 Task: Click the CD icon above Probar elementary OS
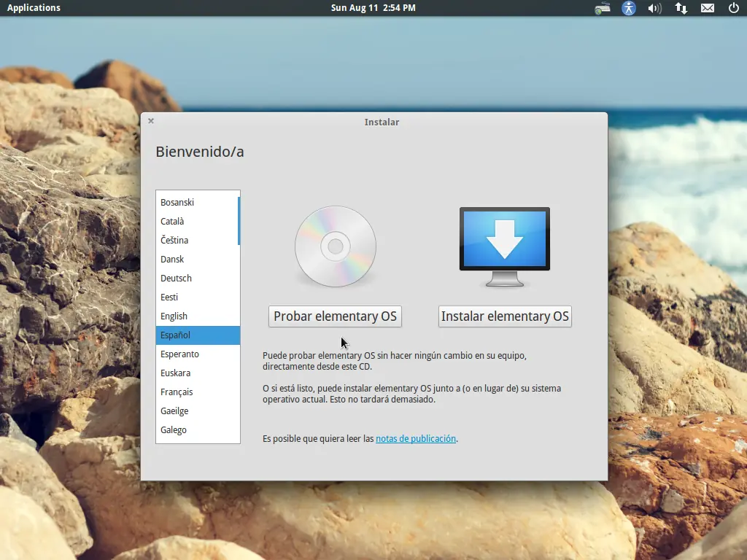(x=335, y=246)
